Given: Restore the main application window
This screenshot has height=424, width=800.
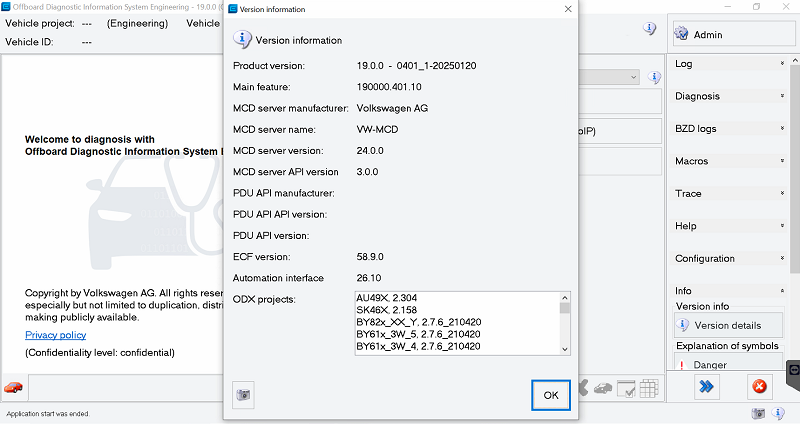Looking at the screenshot, I should tap(757, 7).
